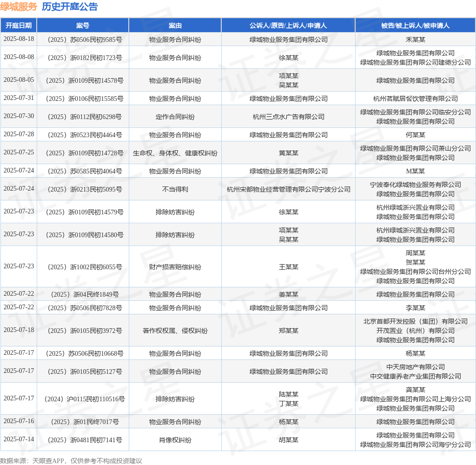The image size is (476, 465).
Task: Select defendant 杭州茗赋居餐饮管理有限公司
Action: click(x=415, y=99)
